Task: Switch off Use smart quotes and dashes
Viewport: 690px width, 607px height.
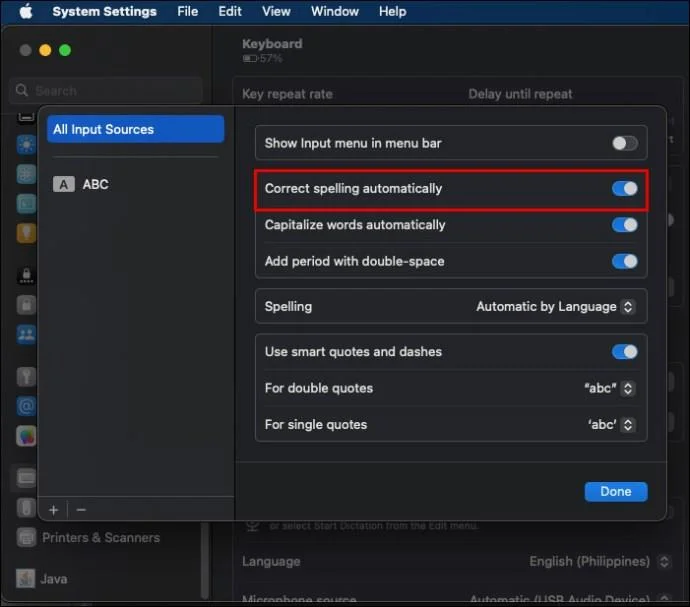Action: coord(624,352)
